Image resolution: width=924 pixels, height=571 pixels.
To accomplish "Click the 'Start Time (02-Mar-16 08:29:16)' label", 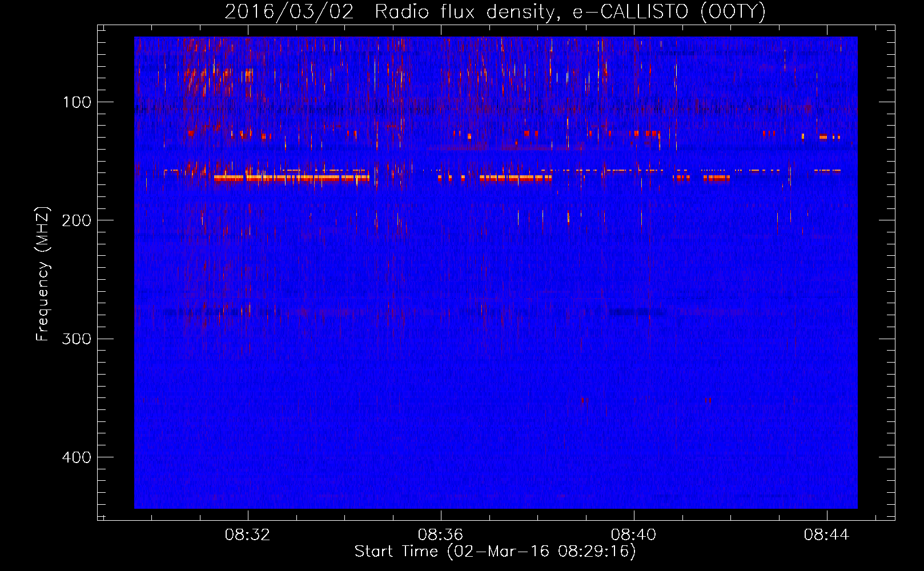I will [495, 552].
